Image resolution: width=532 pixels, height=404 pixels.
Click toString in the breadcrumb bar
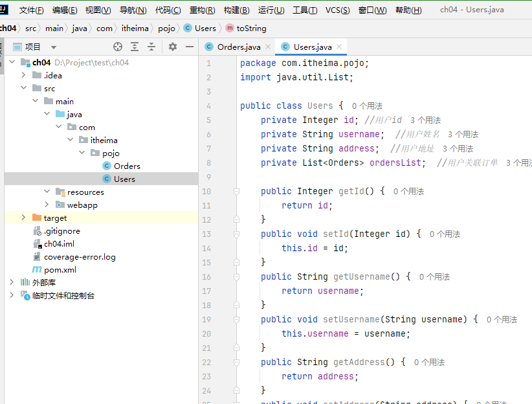click(251, 28)
